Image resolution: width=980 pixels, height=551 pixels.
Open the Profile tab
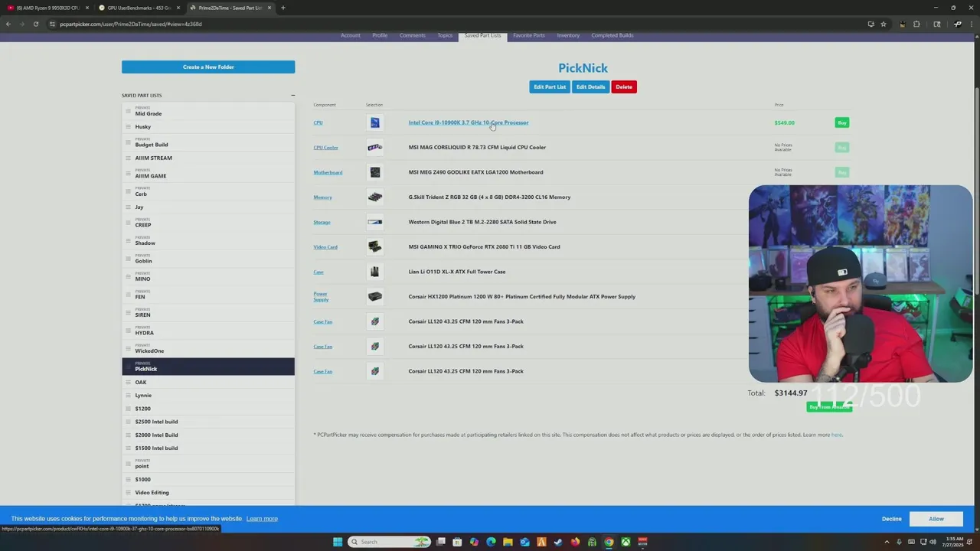pos(380,35)
